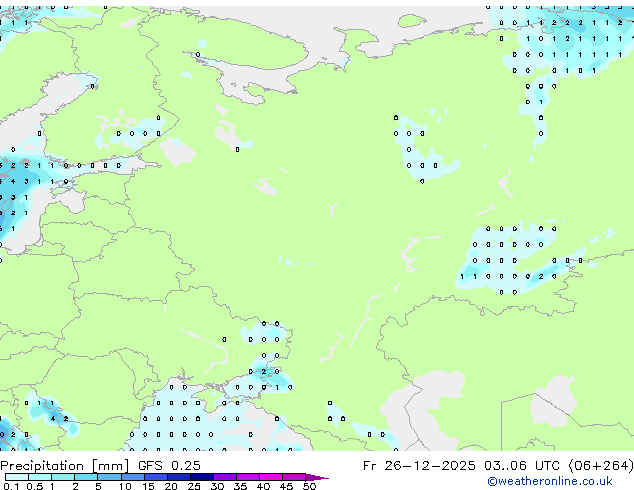Screen dimensions: 634x490
Task: Click the over-50 arrow tip of legend
Action: click(x=317, y=478)
